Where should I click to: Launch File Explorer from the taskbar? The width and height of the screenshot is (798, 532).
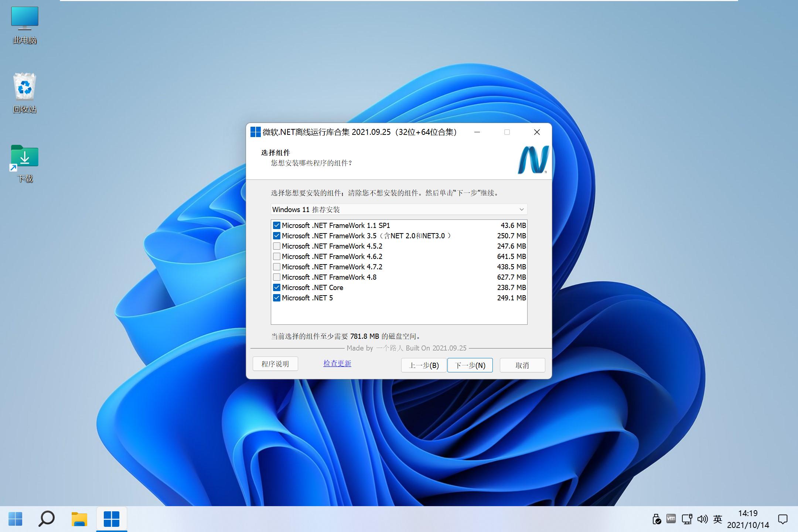point(79,519)
